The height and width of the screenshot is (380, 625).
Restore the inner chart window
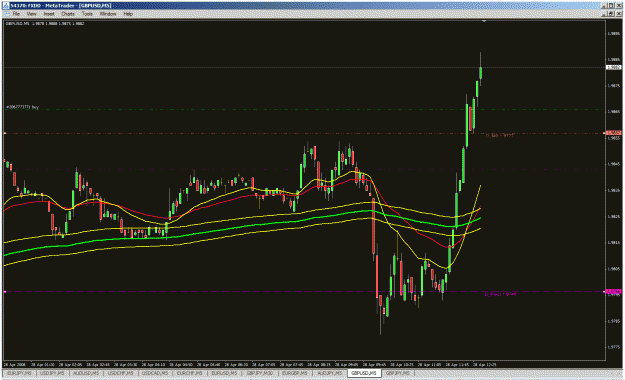tap(611, 14)
